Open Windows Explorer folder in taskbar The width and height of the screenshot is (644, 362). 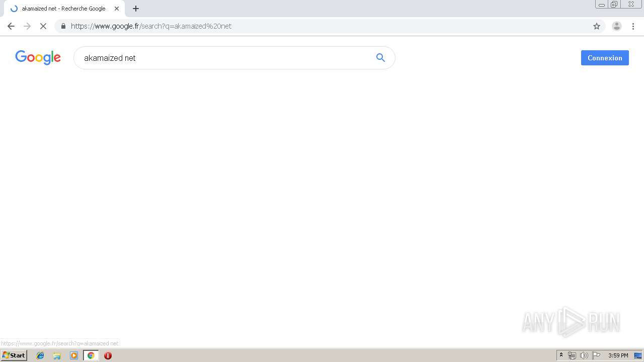click(57, 355)
